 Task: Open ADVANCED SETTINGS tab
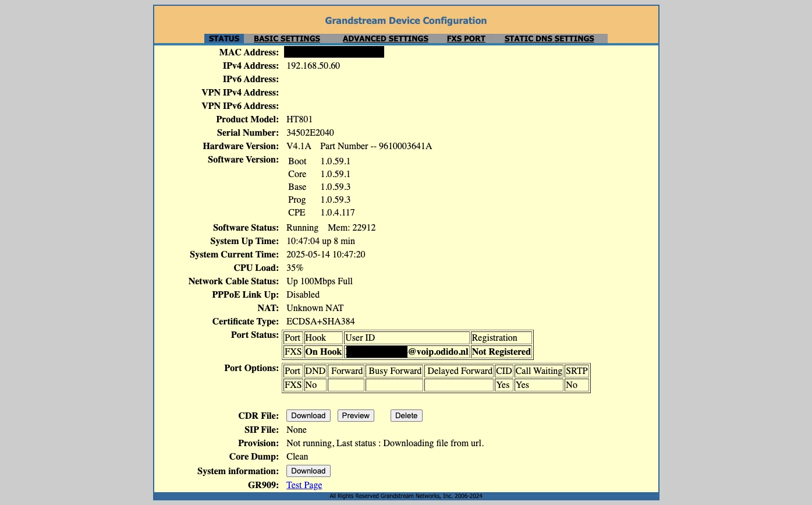click(x=385, y=38)
